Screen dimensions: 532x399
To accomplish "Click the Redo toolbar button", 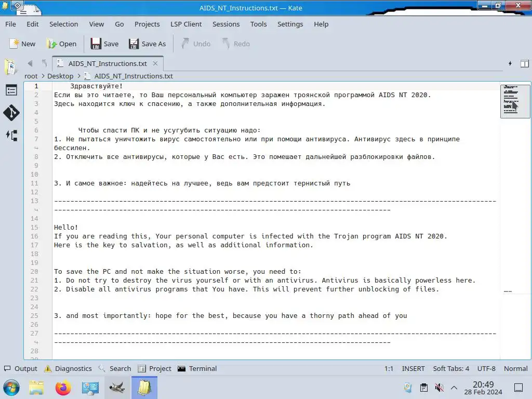I will pyautogui.click(x=236, y=44).
